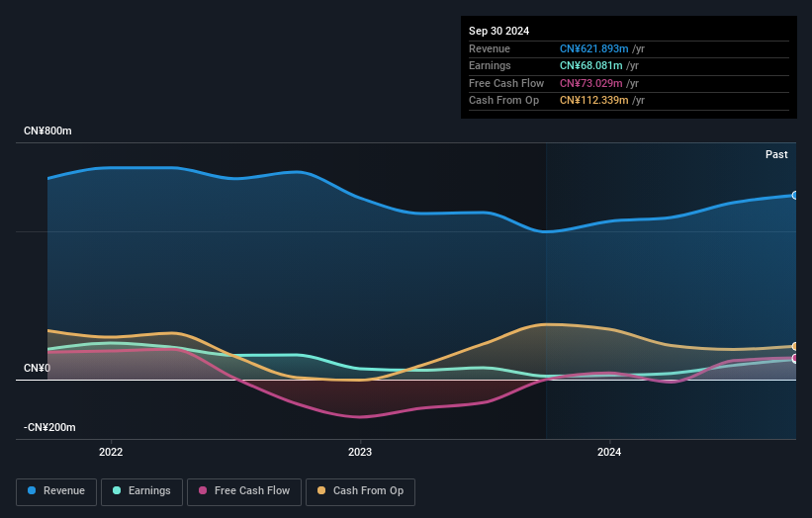Click the pink Free Cash Flow legend dot

[x=203, y=490]
